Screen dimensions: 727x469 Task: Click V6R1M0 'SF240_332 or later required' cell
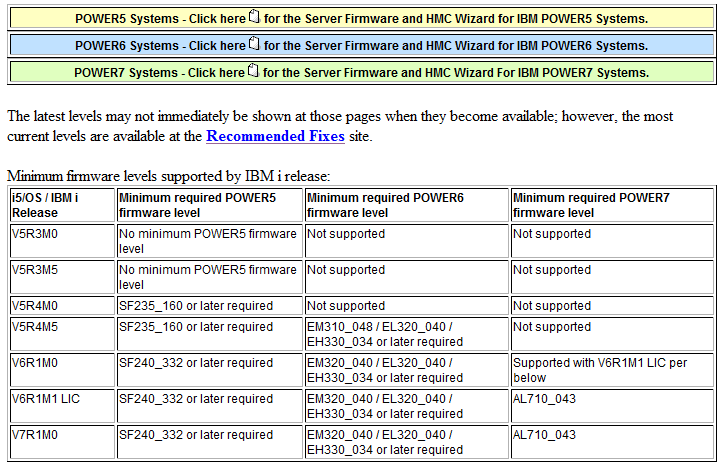click(210, 370)
